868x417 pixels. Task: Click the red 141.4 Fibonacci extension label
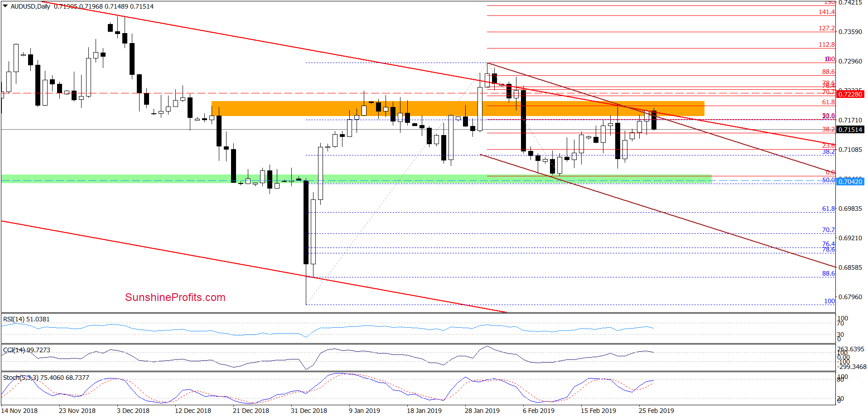pos(827,12)
